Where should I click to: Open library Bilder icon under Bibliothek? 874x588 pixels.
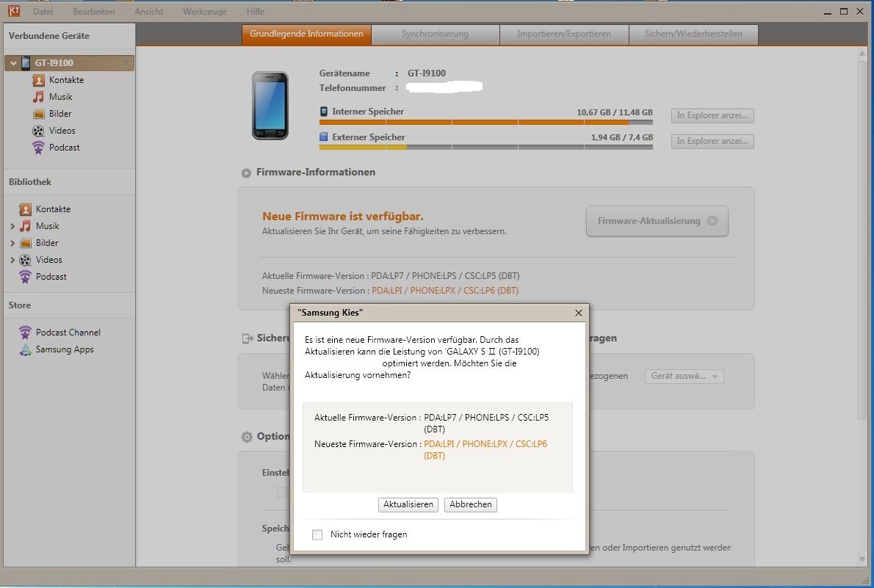(25, 243)
